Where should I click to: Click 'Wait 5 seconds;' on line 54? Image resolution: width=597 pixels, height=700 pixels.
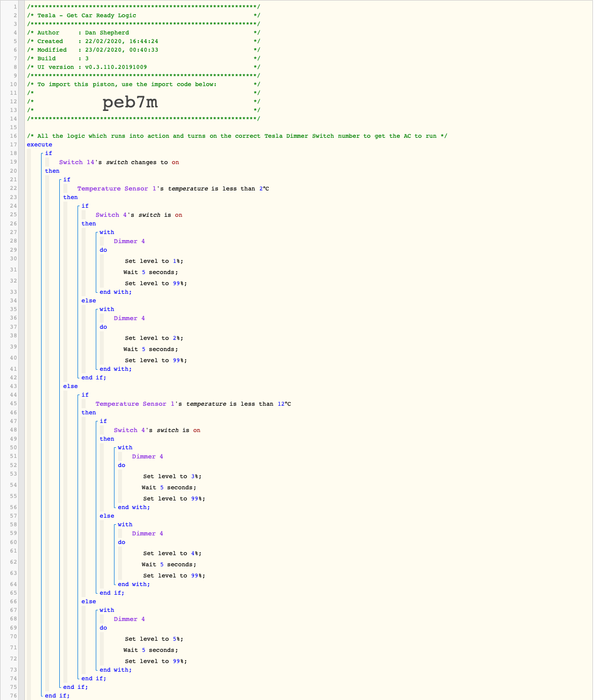[x=169, y=487]
